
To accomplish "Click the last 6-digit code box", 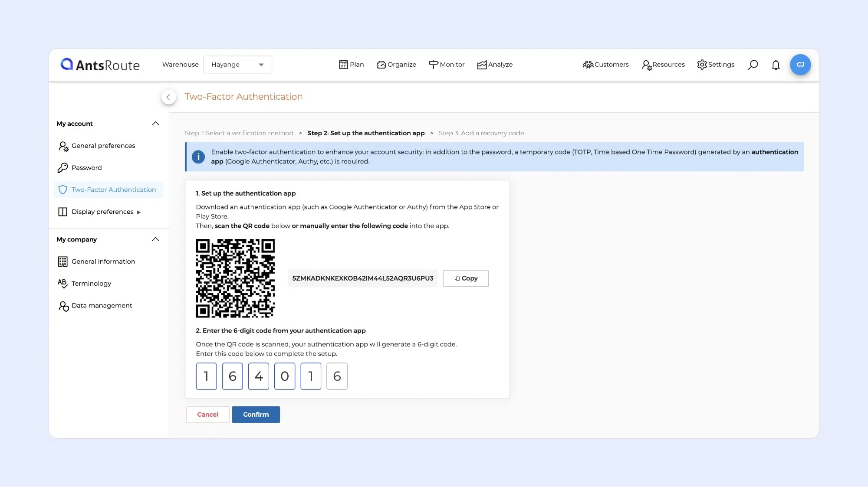I will 337,376.
